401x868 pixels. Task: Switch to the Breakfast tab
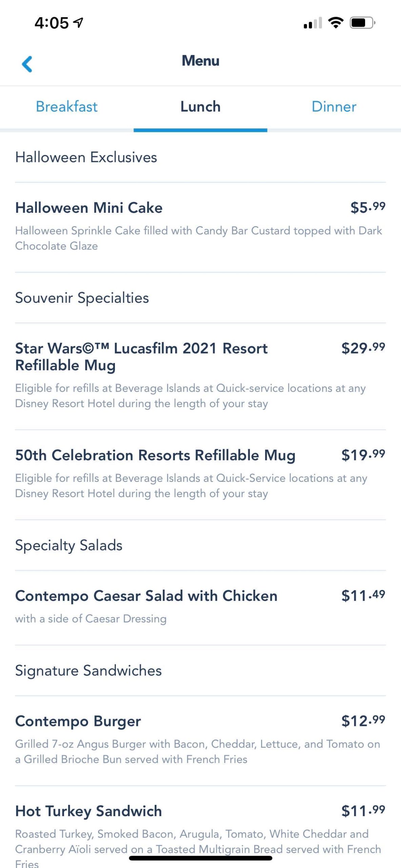(x=67, y=106)
